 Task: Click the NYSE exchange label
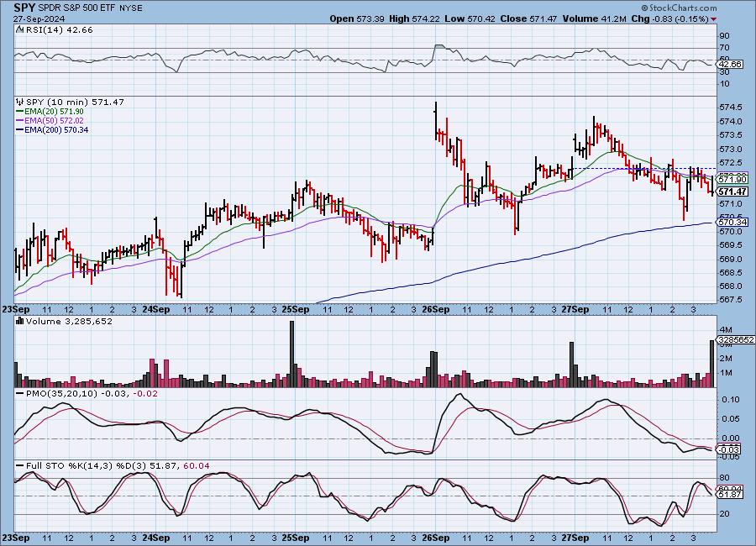(131, 8)
